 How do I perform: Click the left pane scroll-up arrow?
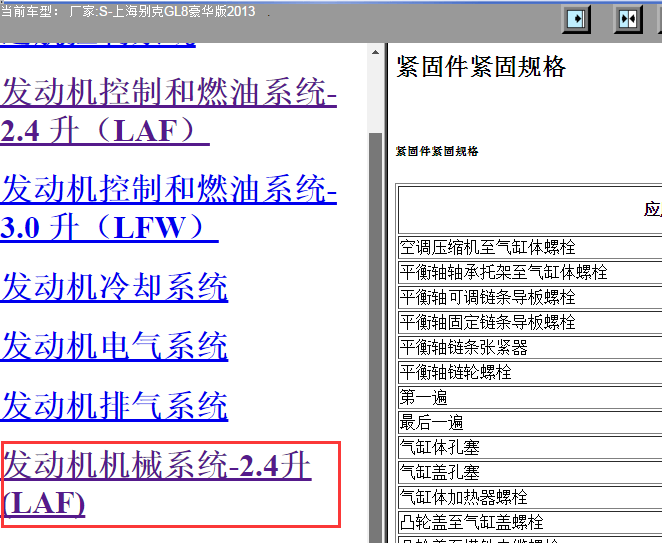pos(375,52)
